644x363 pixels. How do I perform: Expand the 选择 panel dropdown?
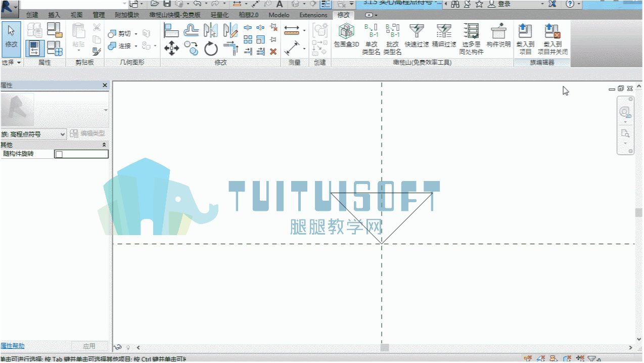(x=12, y=63)
